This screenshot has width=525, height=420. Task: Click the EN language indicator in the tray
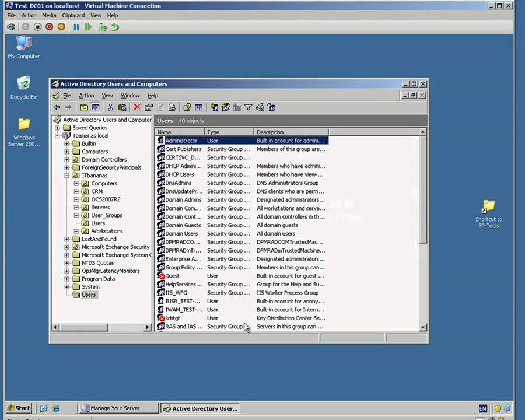tap(483, 408)
